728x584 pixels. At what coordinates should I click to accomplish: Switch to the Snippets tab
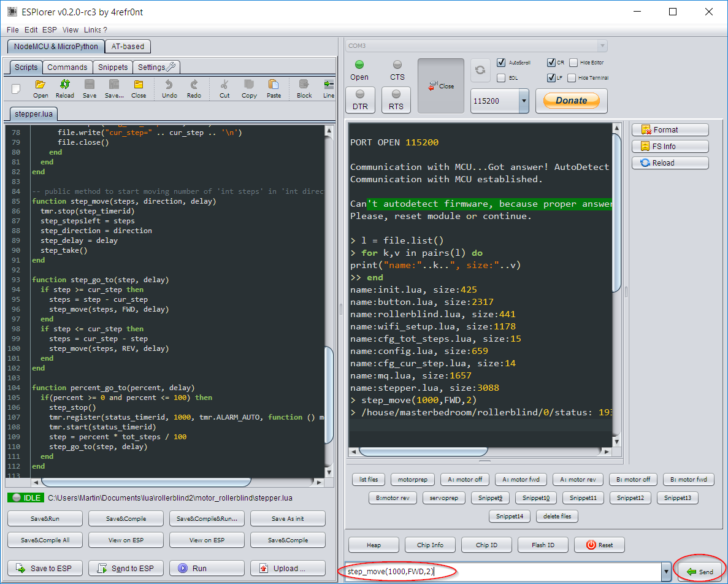pos(113,67)
